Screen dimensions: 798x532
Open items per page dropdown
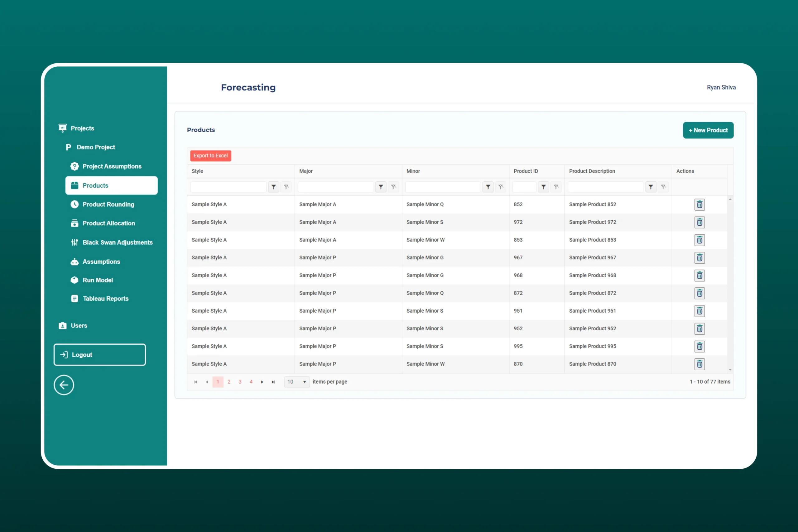(x=296, y=382)
